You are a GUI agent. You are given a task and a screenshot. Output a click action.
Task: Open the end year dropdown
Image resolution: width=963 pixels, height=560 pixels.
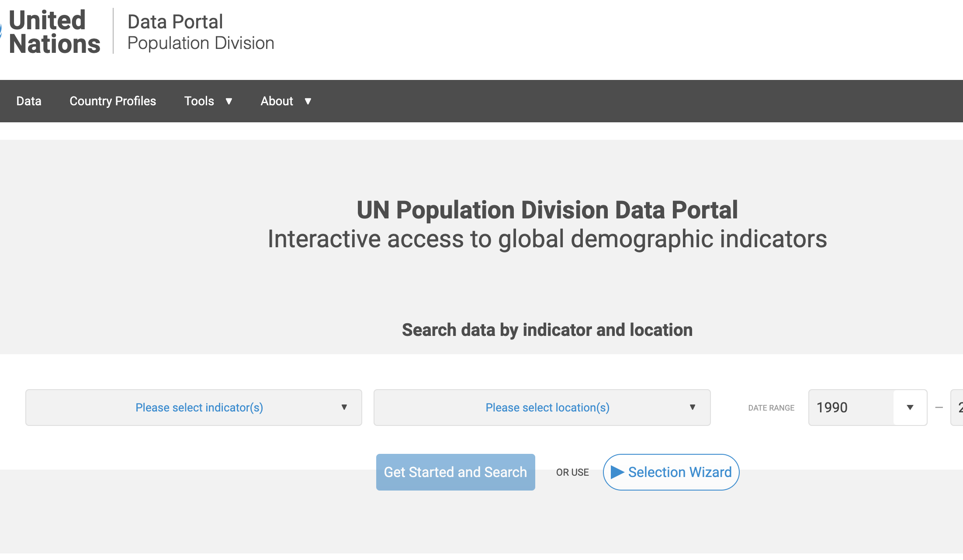[957, 408]
